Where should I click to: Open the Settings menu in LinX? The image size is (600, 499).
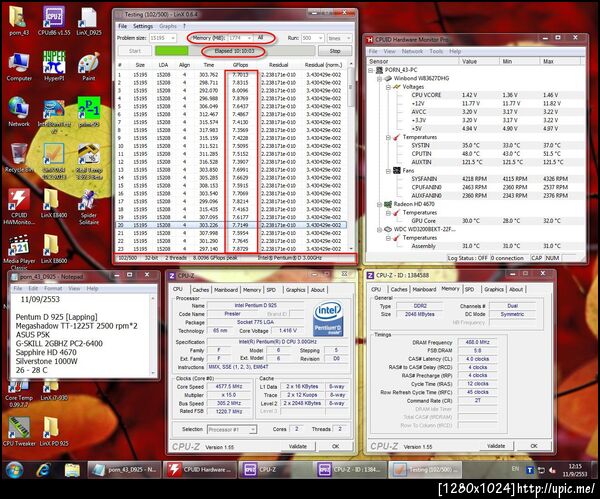[143, 26]
